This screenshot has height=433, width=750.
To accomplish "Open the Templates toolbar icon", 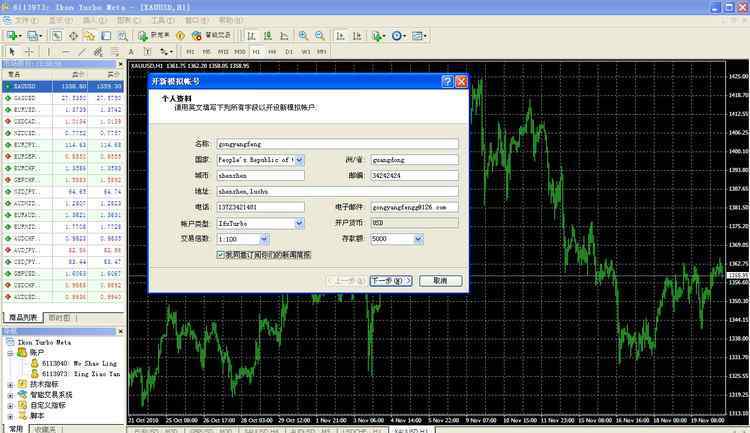I will pyautogui.click(x=419, y=36).
